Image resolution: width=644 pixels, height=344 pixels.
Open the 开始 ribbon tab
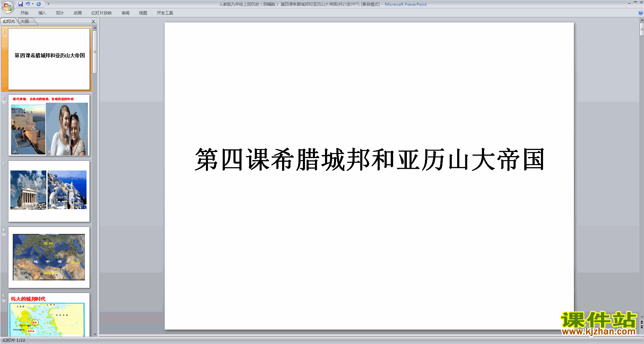(x=24, y=13)
